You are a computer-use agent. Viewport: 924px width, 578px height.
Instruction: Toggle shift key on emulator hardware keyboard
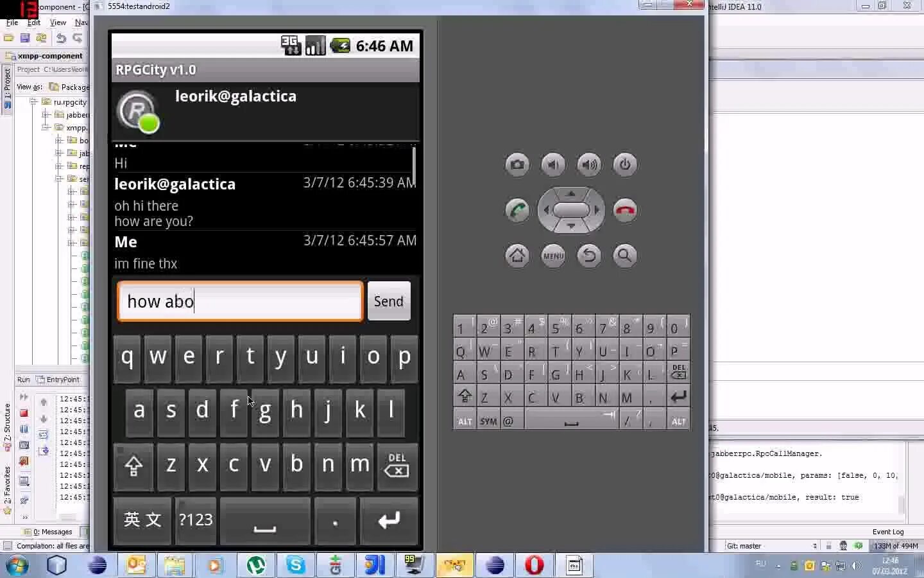465,396
